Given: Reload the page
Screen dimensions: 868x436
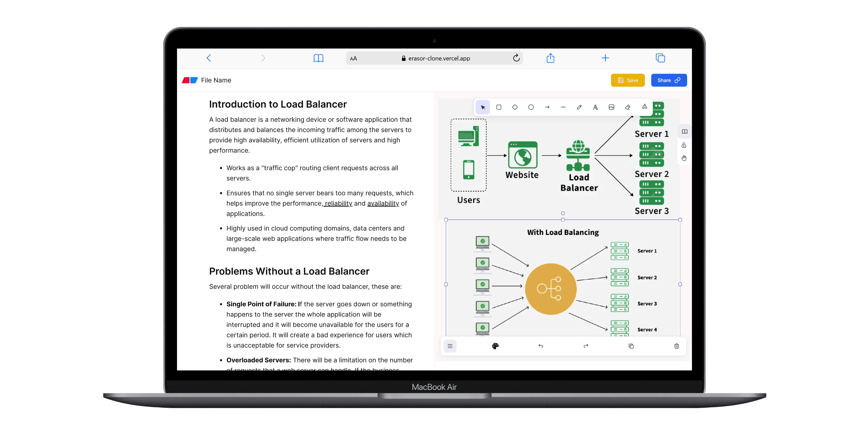Looking at the screenshot, I should coord(516,58).
